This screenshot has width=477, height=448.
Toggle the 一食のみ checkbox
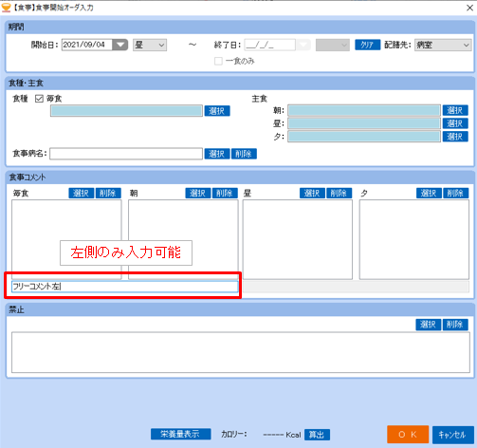tap(218, 61)
